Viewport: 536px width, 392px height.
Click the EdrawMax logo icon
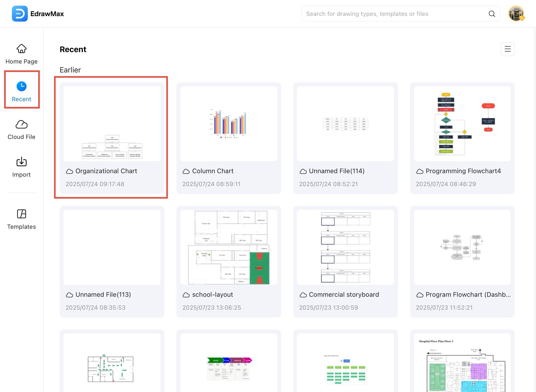coord(20,14)
